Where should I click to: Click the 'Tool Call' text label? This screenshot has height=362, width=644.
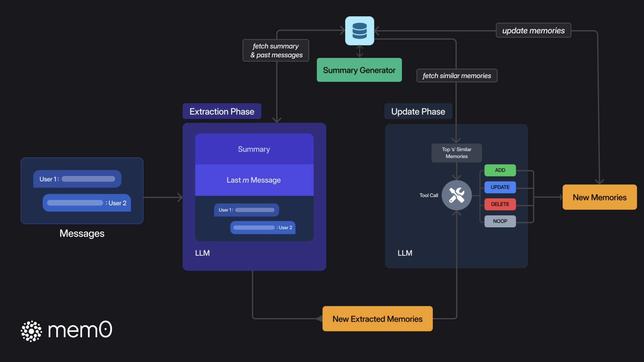click(429, 195)
